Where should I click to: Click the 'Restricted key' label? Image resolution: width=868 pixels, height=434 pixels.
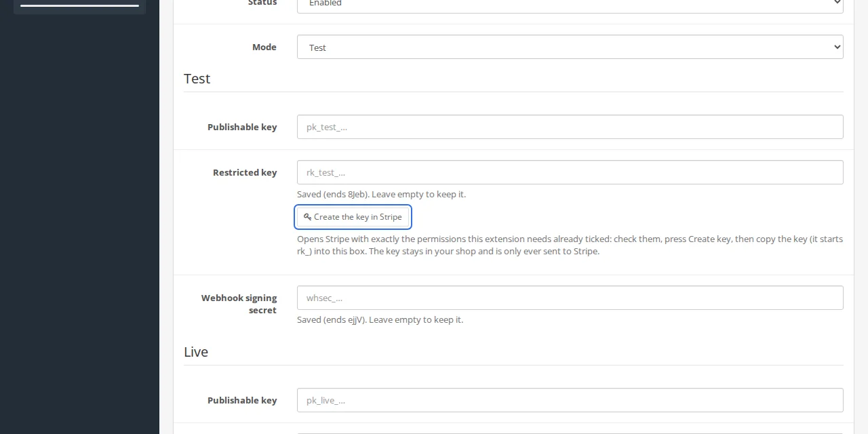pos(245,172)
